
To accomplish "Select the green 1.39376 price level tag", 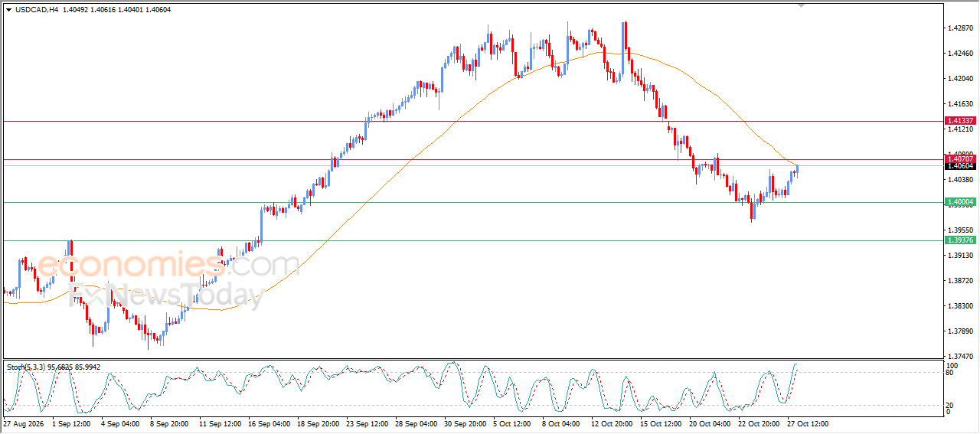I will click(960, 240).
